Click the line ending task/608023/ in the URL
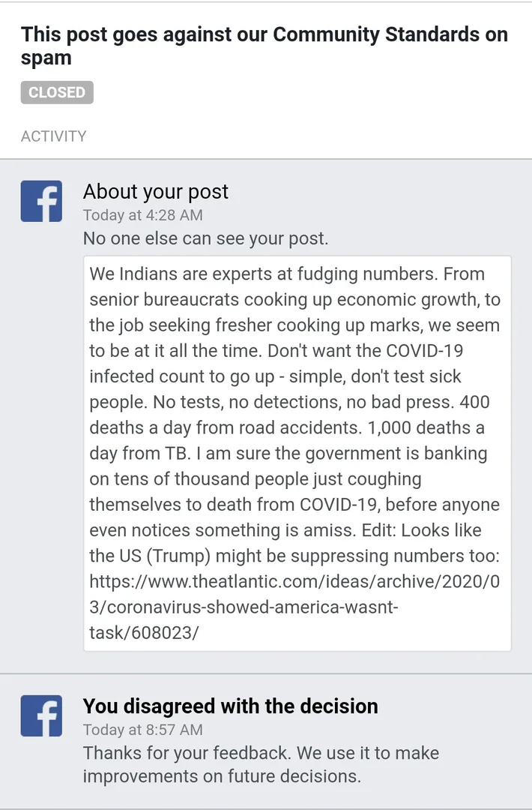This screenshot has height=810, width=532. (x=143, y=632)
